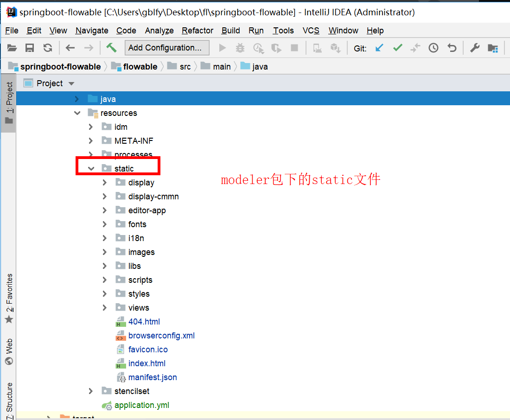Click the Debug bug icon
Viewport: 510px width, 420px height.
click(x=240, y=48)
